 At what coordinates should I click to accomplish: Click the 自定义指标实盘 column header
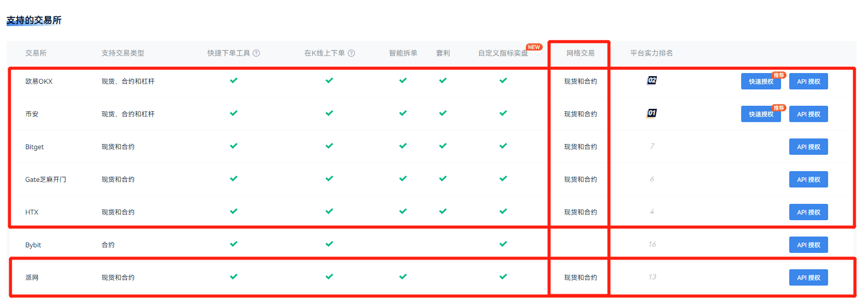point(503,53)
